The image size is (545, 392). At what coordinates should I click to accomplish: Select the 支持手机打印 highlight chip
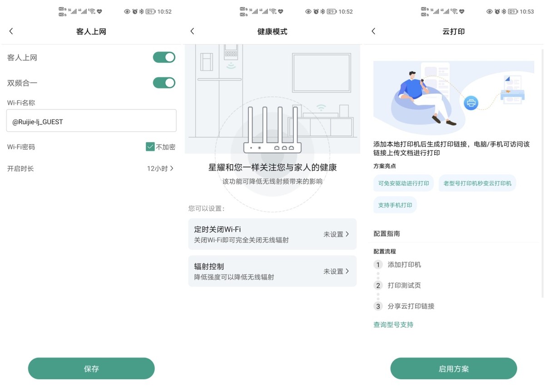[395, 205]
